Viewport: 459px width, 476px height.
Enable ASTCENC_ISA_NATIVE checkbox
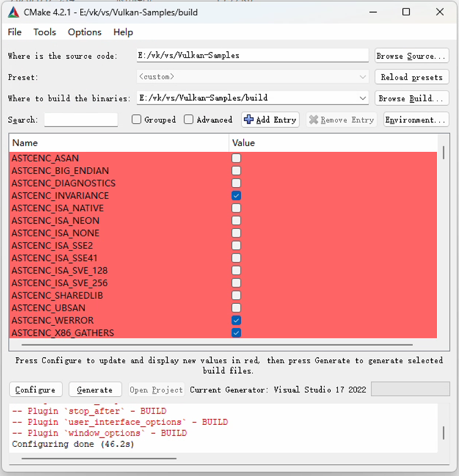[236, 208]
